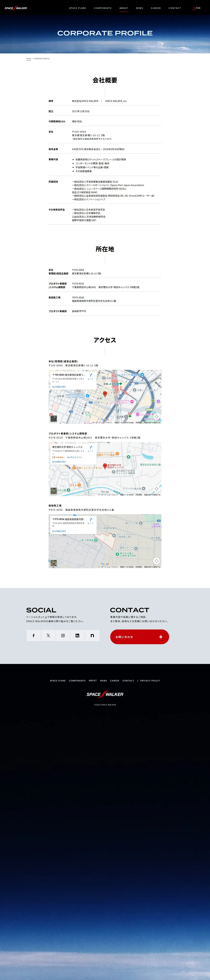The image size is (210, 980).
Task: Click the footer PRIVACY POLICY link
Action: (x=150, y=681)
